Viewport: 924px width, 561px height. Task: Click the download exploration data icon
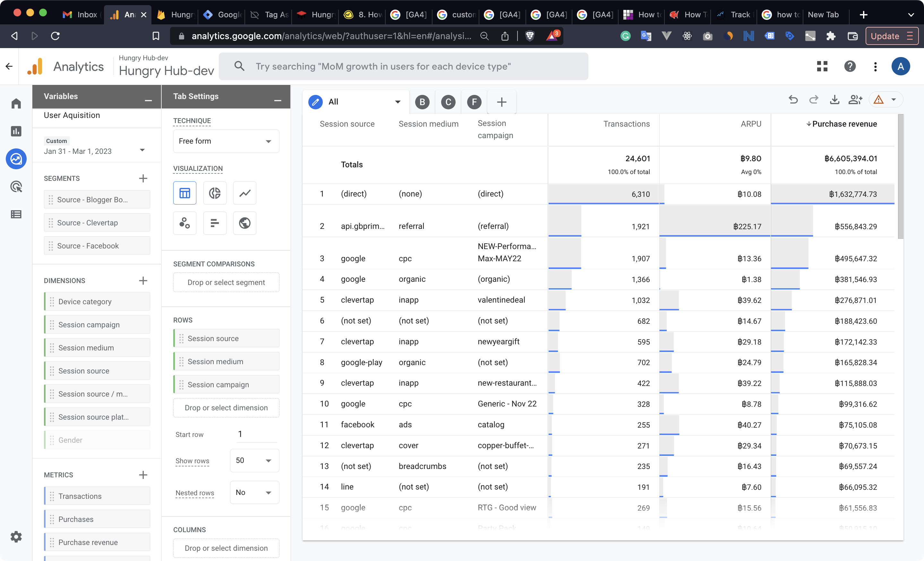tap(834, 100)
